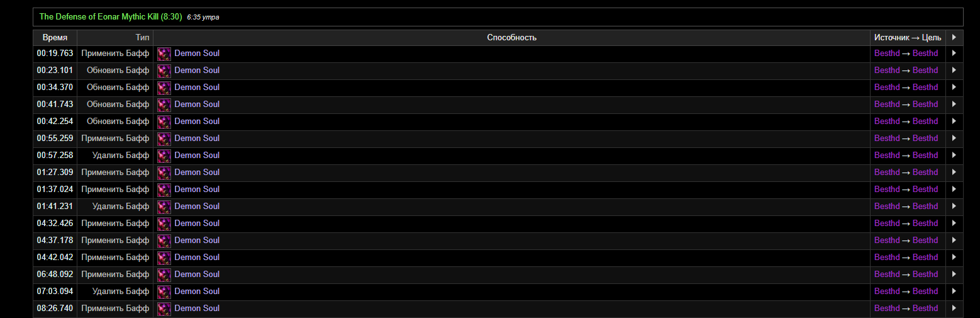Click Demon Soul icon in 00:19.763 row
Screen dimensions: 980x318
click(164, 54)
